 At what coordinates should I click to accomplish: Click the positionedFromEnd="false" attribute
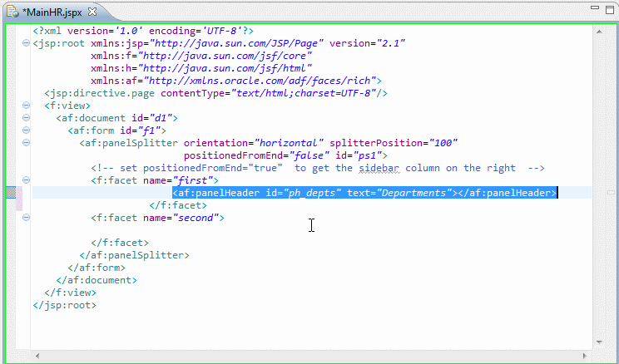click(x=256, y=155)
